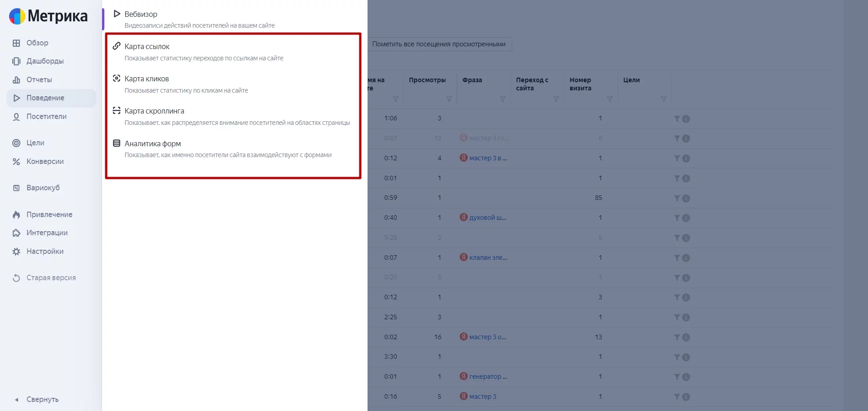Screen dimensions: 868x411
Task: Choose Карта скроллинга option
Action: tap(154, 111)
